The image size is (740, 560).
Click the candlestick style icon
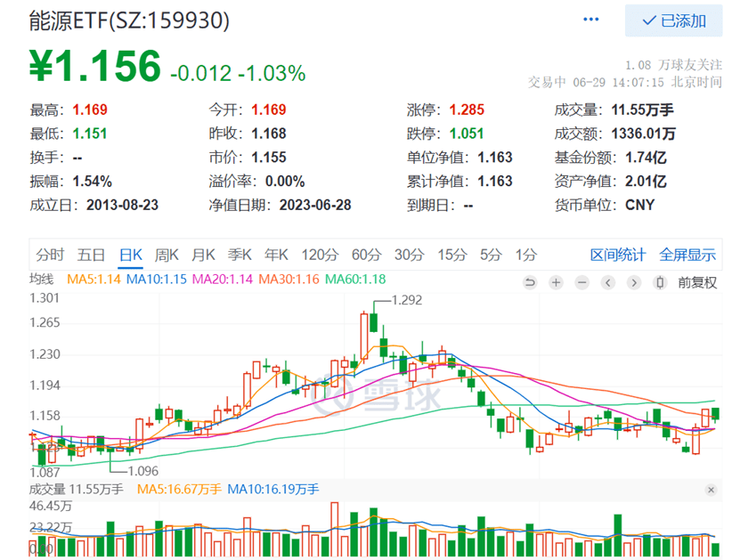point(660,282)
